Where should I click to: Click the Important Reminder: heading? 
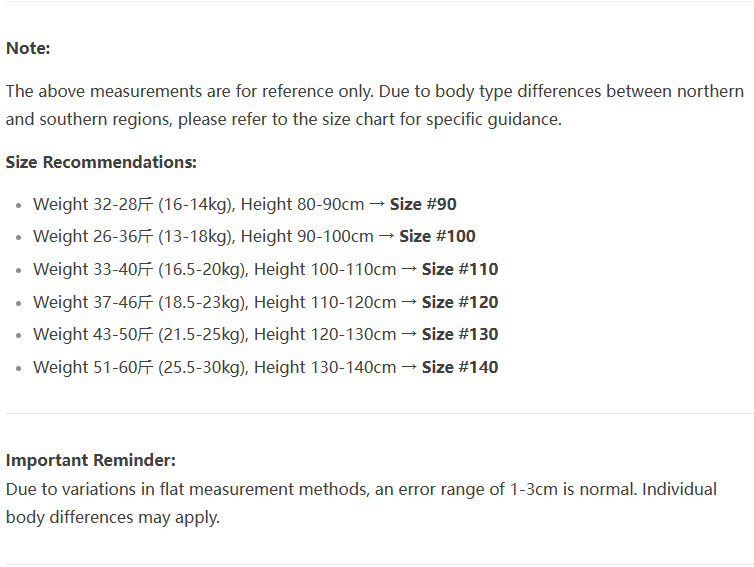coord(91,460)
